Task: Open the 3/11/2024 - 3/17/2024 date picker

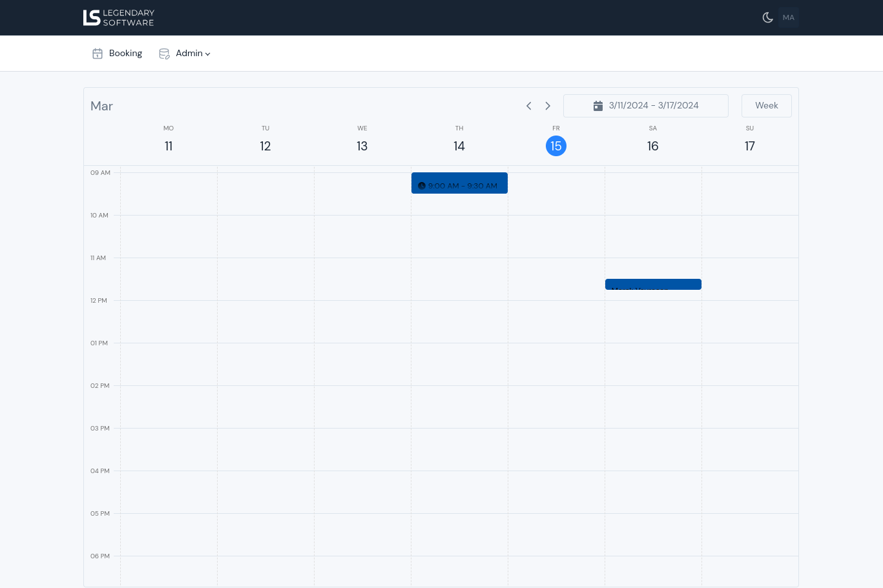Action: [653, 106]
